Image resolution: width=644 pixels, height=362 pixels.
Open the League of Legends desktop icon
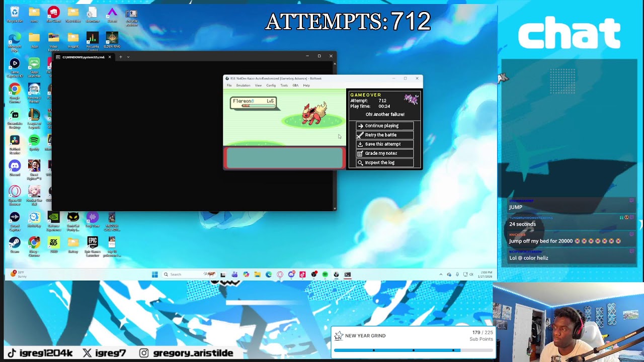point(34,119)
